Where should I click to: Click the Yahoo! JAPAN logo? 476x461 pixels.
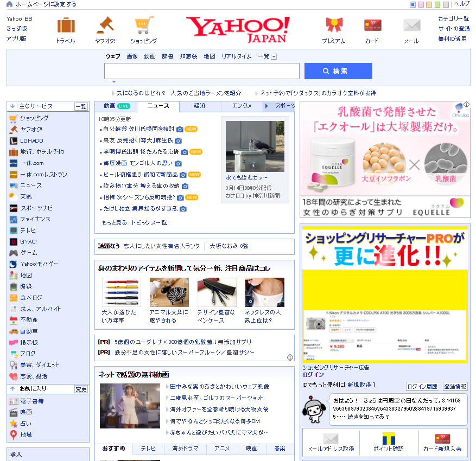click(x=238, y=30)
